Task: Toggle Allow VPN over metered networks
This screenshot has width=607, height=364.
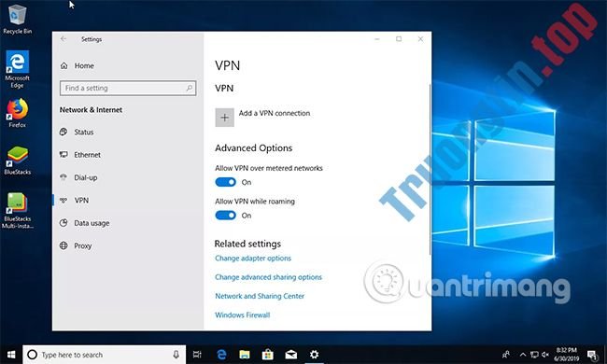Action: tap(225, 182)
